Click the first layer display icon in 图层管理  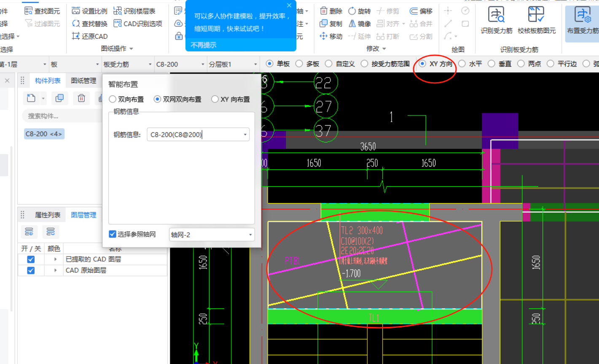click(29, 232)
